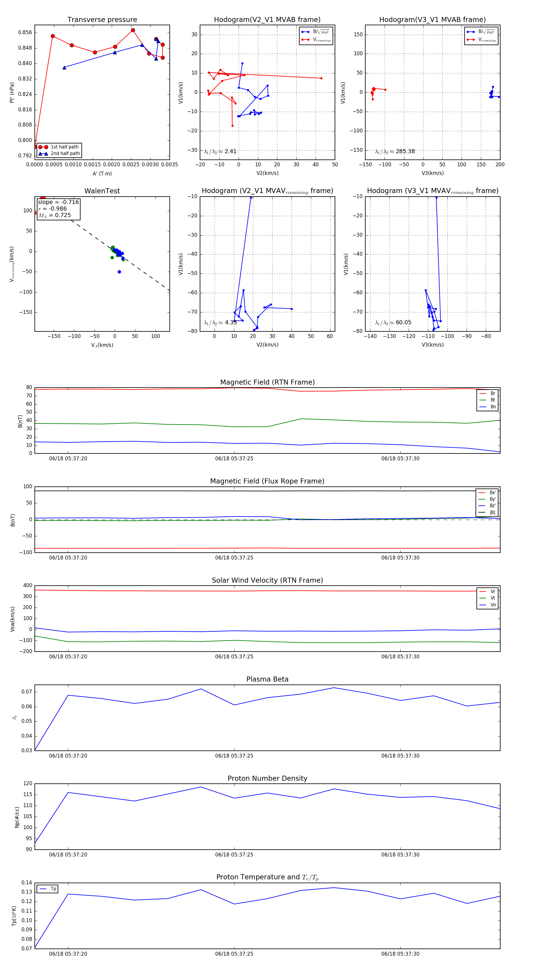
Task: Select the V_remaining legend entry in the V2_V1 MVAB hodogram
Action: coord(316,39)
